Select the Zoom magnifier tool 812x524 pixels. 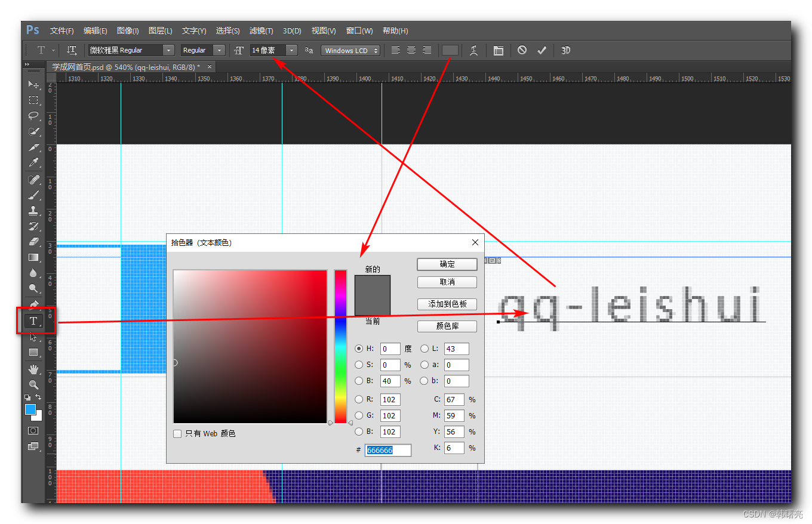click(x=33, y=385)
